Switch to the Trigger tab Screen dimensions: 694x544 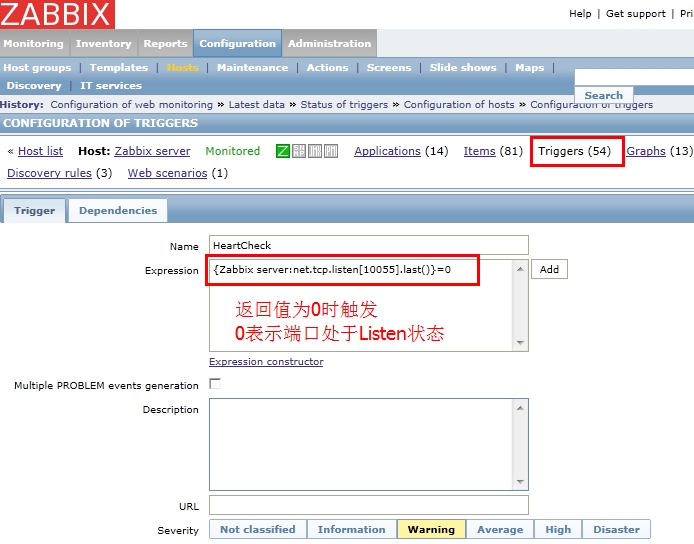click(x=35, y=211)
